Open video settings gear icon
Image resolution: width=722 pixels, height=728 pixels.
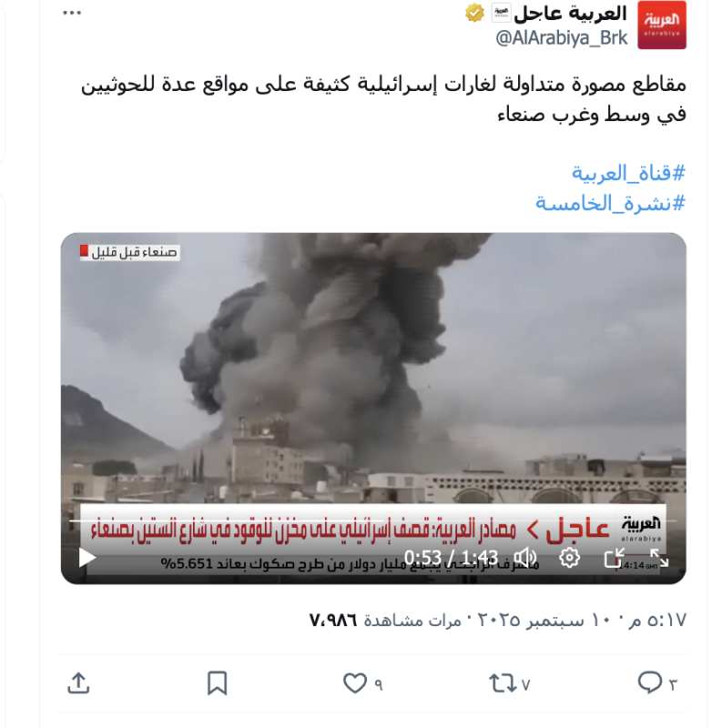click(569, 557)
